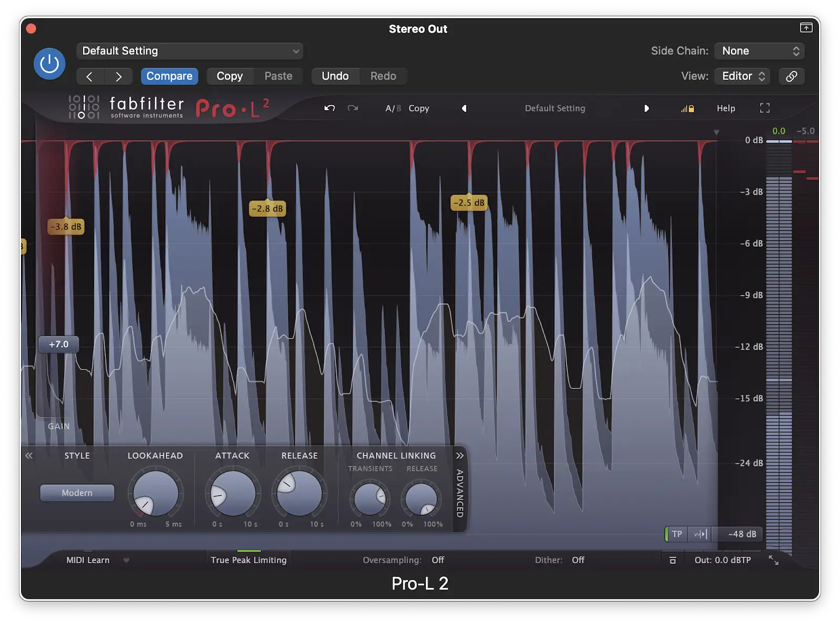Toggle True Peak Limiting
The image size is (840, 624).
248,560
